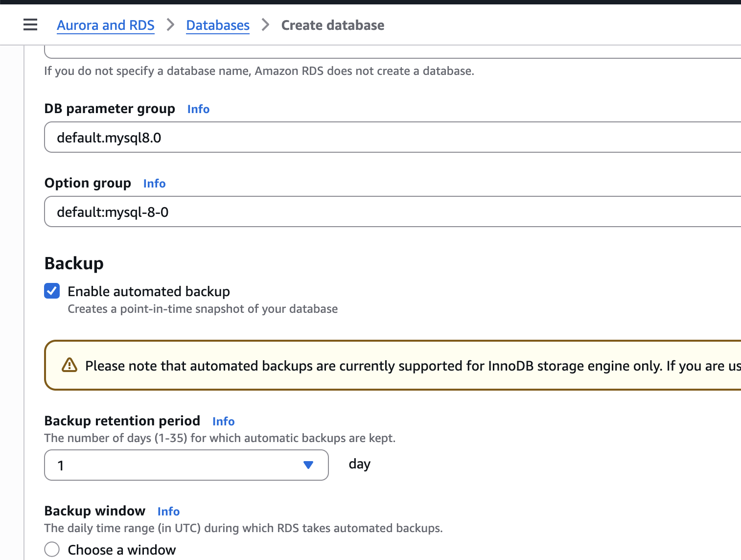
Task: Open the hamburger navigation menu
Action: tap(30, 24)
